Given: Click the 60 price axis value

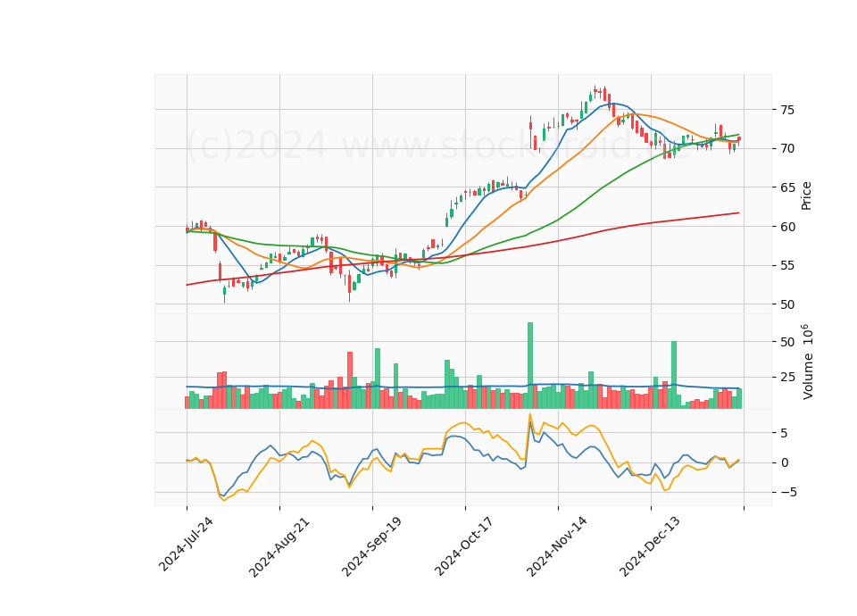Looking at the screenshot, I should pyautogui.click(x=787, y=226).
